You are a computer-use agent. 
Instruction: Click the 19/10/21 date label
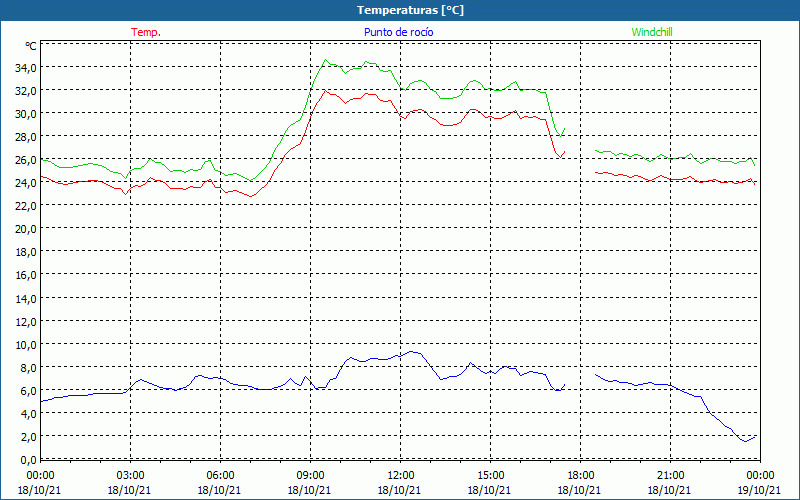click(759, 490)
